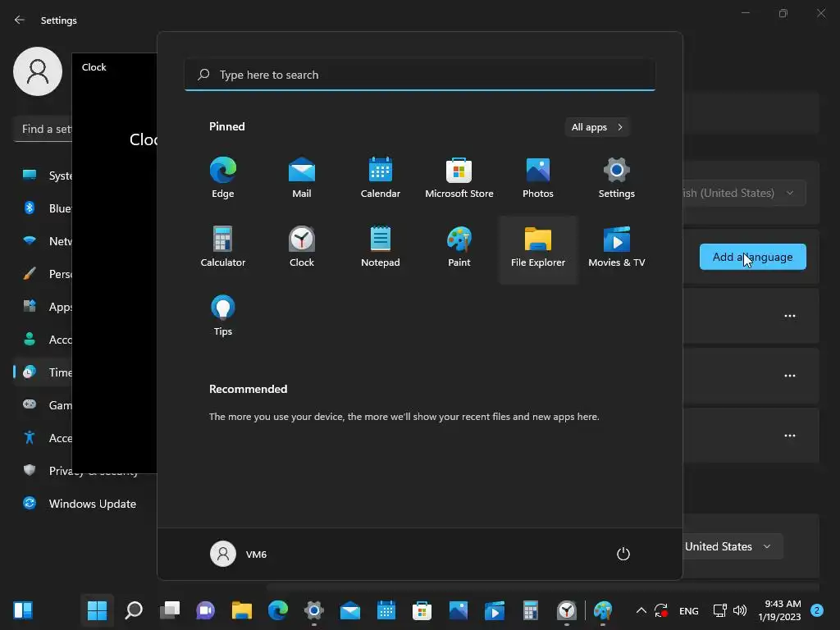
Task: Open clock and date 9:43 AM flyout
Action: [779, 610]
